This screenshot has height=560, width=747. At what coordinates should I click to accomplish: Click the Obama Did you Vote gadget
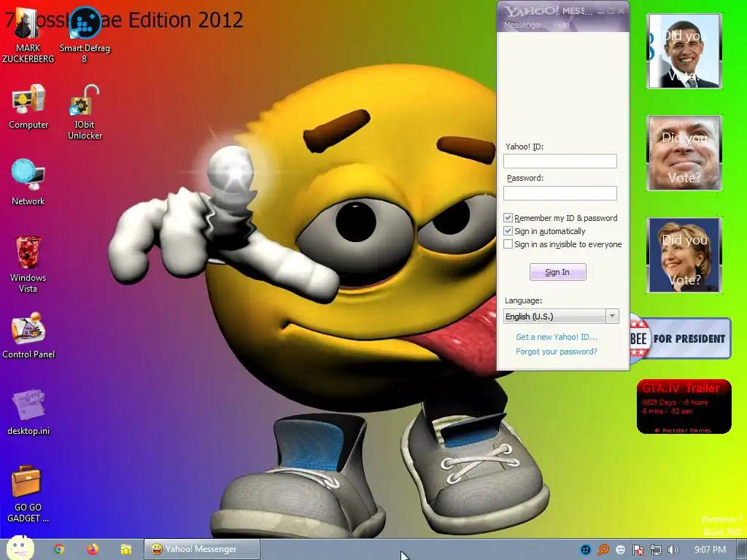684,51
